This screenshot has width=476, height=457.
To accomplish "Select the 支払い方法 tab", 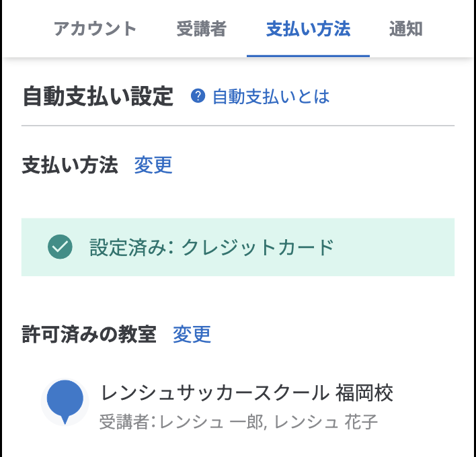I will (x=308, y=29).
